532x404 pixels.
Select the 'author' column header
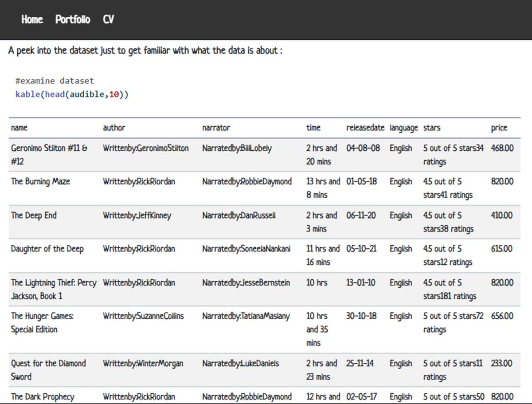(114, 128)
